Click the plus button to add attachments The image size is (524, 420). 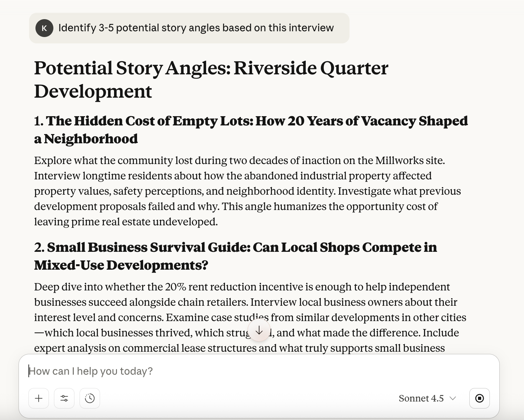[x=39, y=398]
